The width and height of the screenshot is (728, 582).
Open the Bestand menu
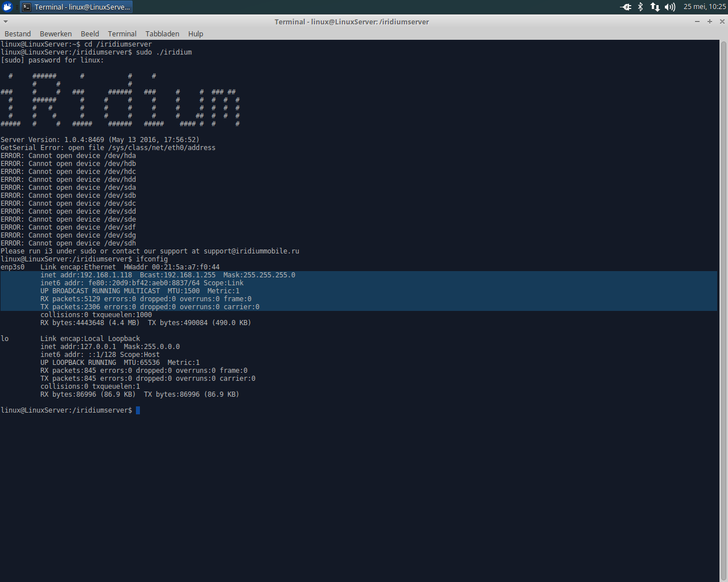tap(18, 34)
